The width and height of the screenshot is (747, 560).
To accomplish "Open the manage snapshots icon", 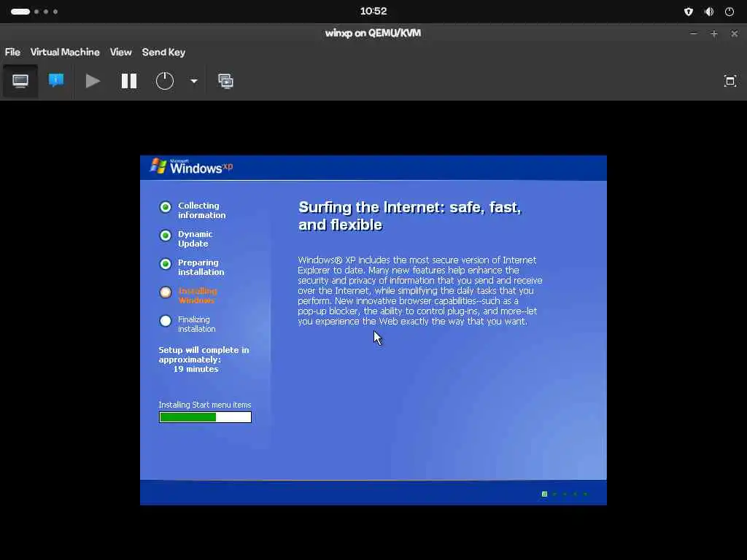I will pyautogui.click(x=226, y=81).
